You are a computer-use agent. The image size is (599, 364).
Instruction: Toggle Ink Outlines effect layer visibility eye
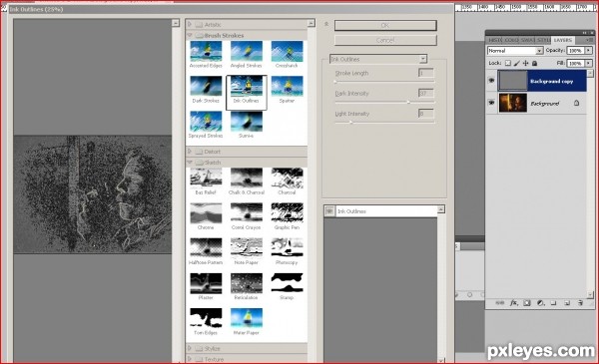(x=329, y=211)
